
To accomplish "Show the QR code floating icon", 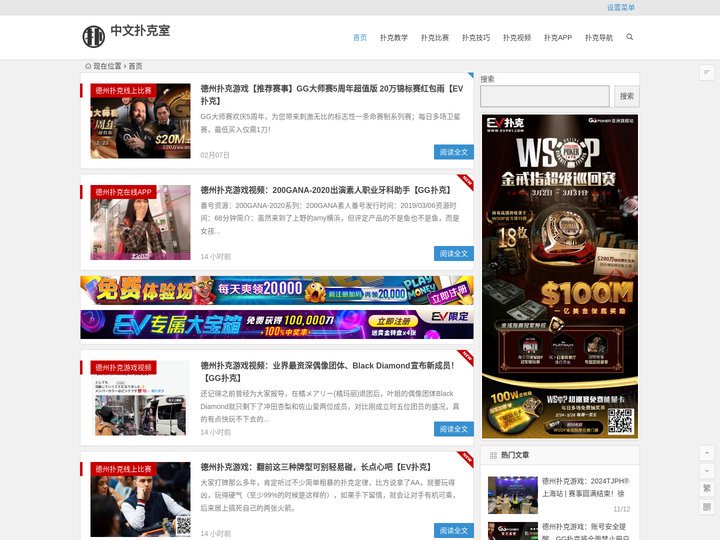I will pyautogui.click(x=707, y=506).
